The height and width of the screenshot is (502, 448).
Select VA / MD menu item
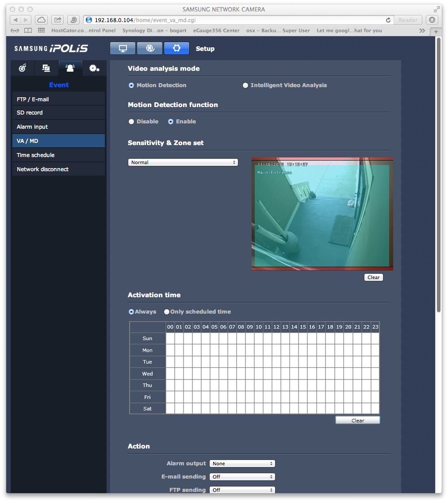point(59,141)
